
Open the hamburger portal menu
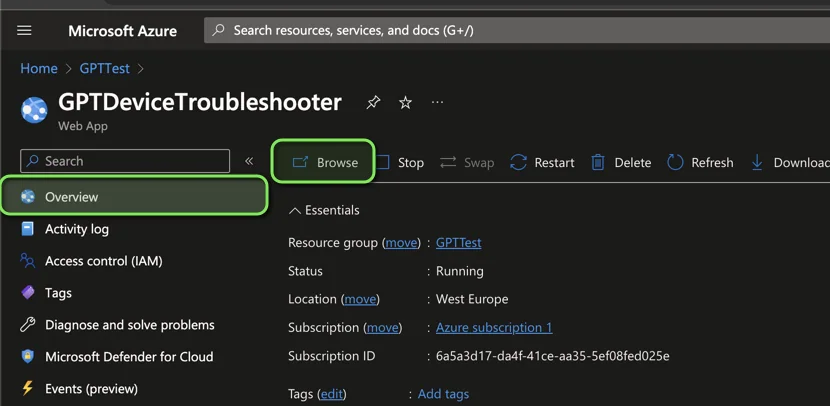[x=24, y=31]
